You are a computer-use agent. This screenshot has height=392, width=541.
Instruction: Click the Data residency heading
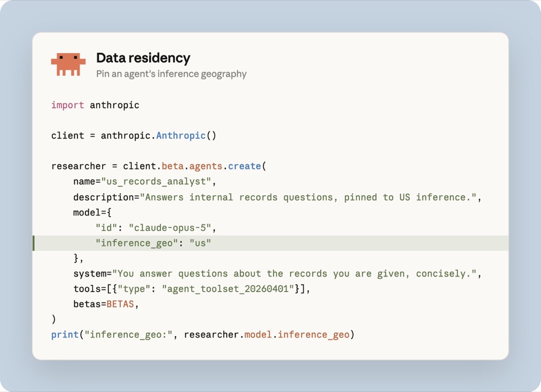(143, 58)
